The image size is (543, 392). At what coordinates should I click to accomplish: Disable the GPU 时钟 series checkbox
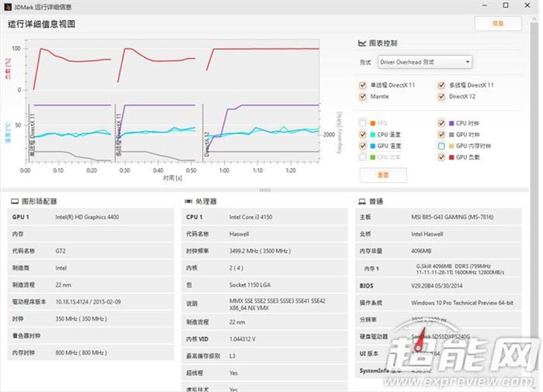point(441,135)
